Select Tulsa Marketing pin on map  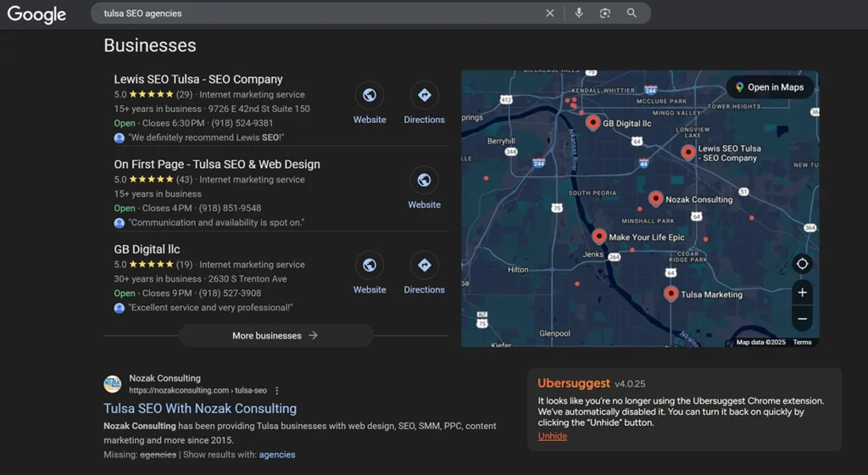(671, 293)
